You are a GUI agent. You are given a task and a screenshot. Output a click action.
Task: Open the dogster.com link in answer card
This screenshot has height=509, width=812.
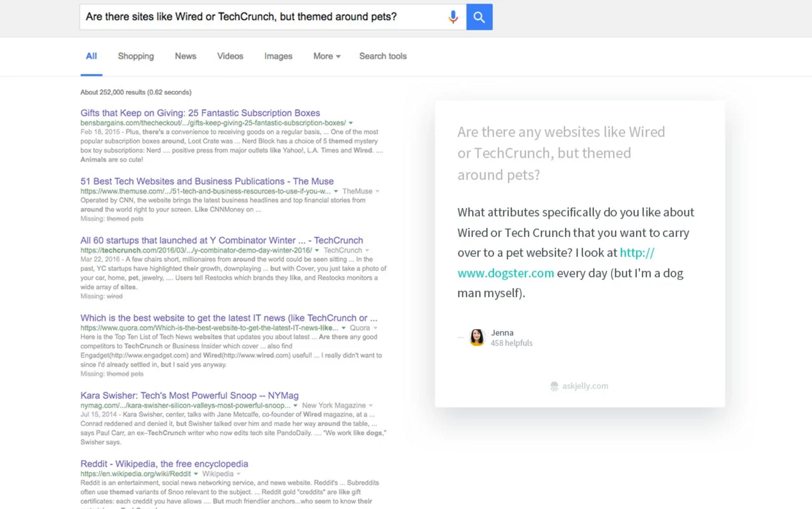pyautogui.click(x=505, y=273)
